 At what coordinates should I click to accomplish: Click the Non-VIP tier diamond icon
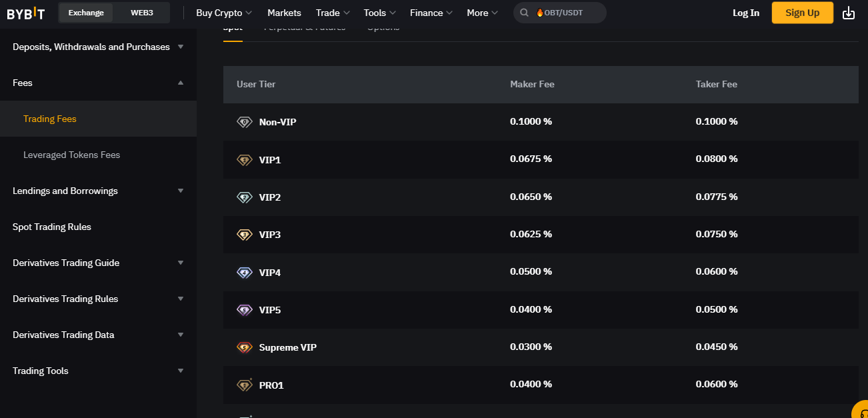point(245,122)
